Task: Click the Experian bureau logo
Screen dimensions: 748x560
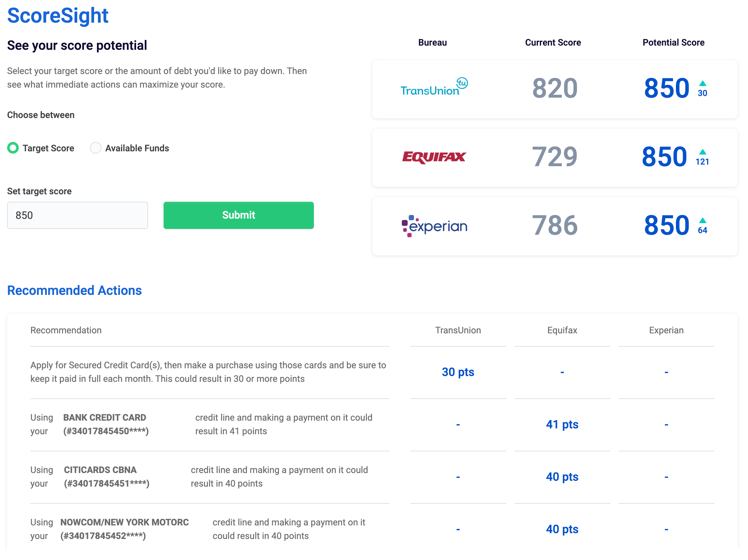Action: [x=434, y=226]
